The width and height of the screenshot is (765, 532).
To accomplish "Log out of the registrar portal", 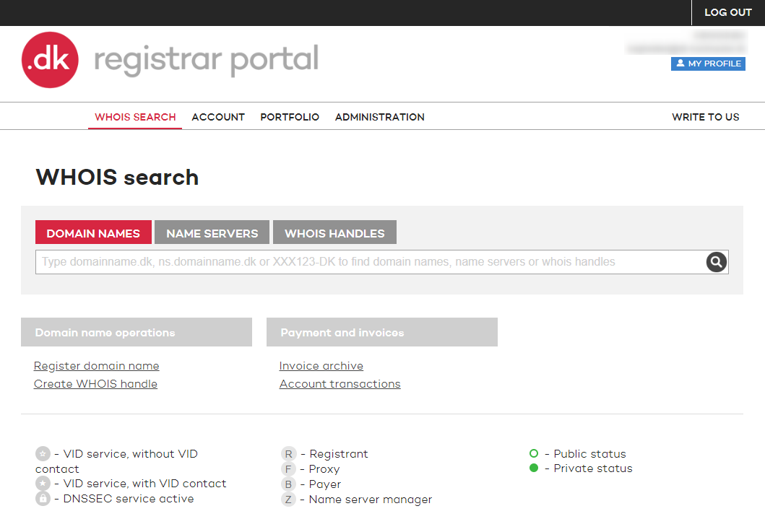I will point(727,12).
